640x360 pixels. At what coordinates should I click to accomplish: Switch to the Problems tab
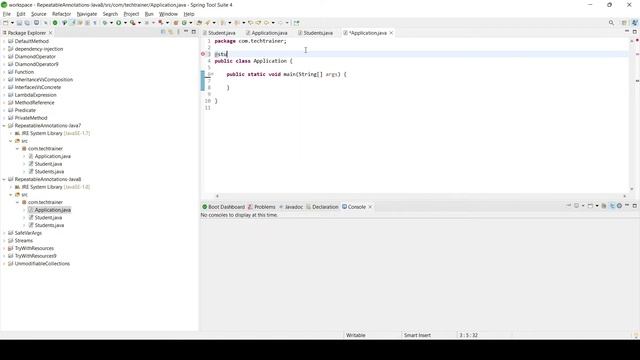click(264, 207)
